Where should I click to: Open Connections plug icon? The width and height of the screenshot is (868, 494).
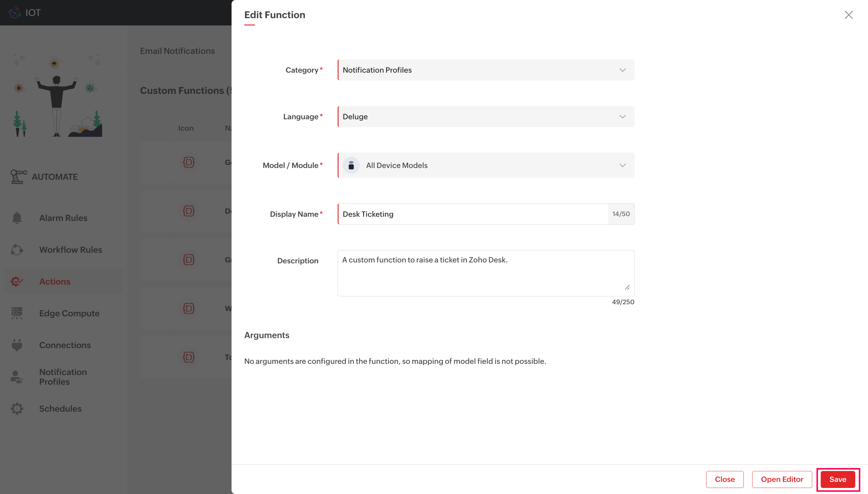click(x=17, y=345)
